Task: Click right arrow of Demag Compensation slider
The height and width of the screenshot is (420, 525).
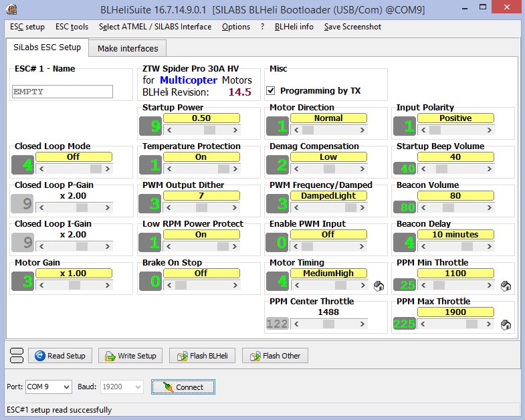Action: pyautogui.click(x=362, y=169)
